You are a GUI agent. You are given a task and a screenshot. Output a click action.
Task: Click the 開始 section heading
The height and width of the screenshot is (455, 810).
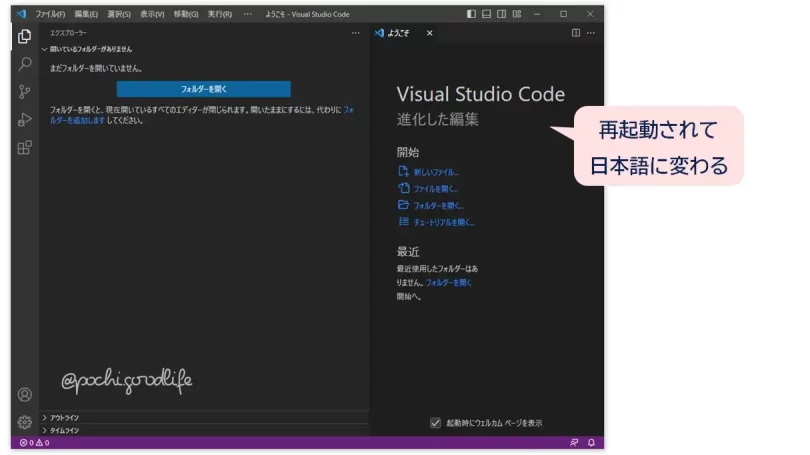pyautogui.click(x=408, y=152)
